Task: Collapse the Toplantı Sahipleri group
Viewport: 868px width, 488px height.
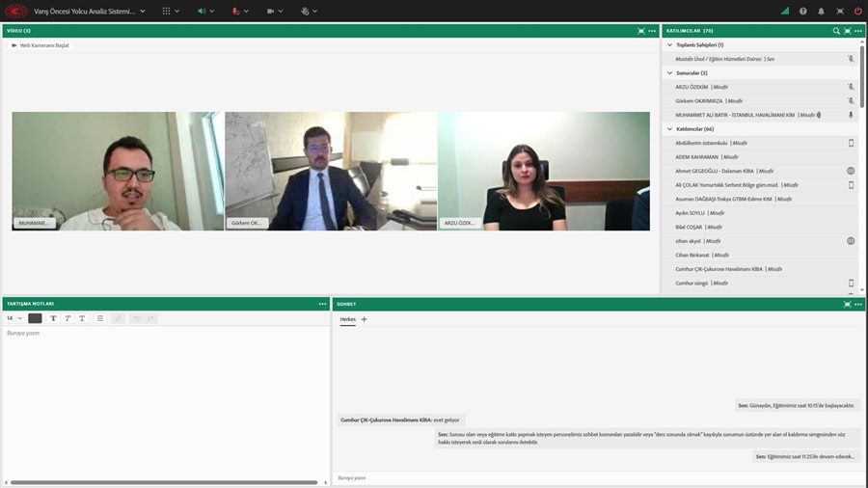Action: pos(670,44)
